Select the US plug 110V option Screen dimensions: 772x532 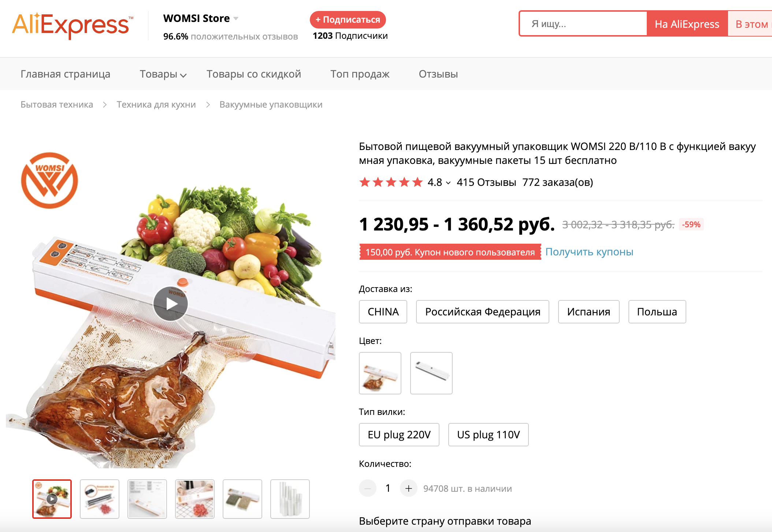pyautogui.click(x=488, y=435)
